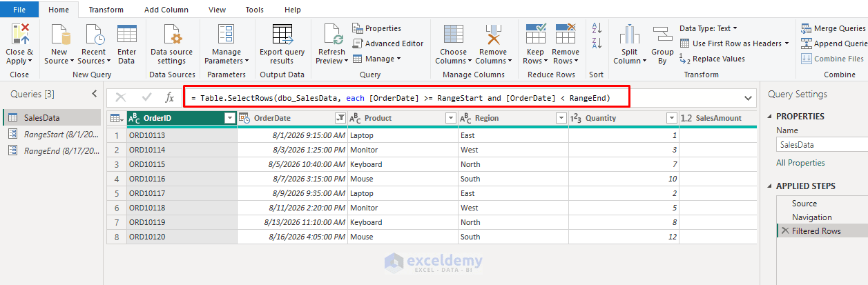Open the OrderDate column filter dropdown
This screenshot has width=868, height=285.
click(340, 118)
